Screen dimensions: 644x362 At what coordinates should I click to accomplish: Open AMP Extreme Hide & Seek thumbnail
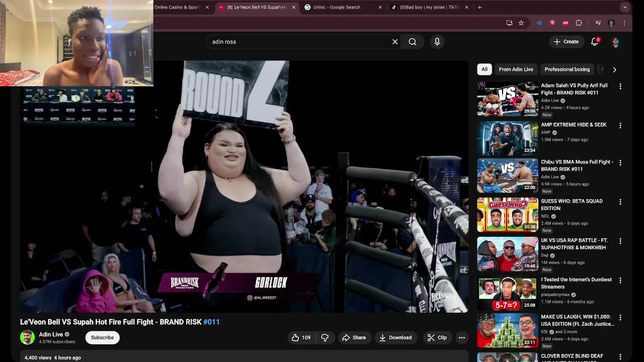pyautogui.click(x=508, y=138)
